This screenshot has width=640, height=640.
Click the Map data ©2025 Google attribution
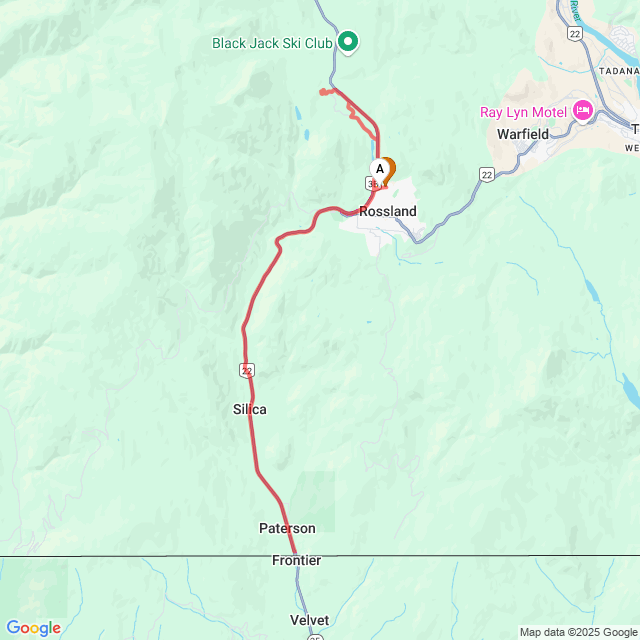(x=578, y=633)
